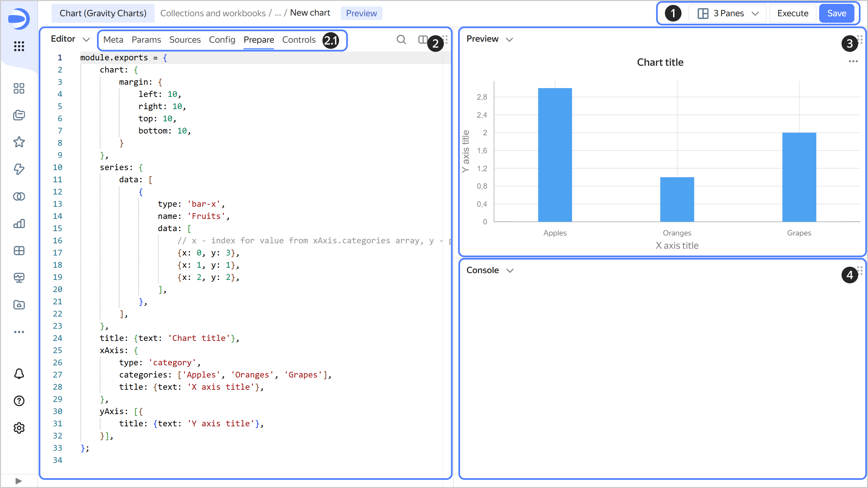
Task: Switch to the Controls tab
Action: coord(299,40)
